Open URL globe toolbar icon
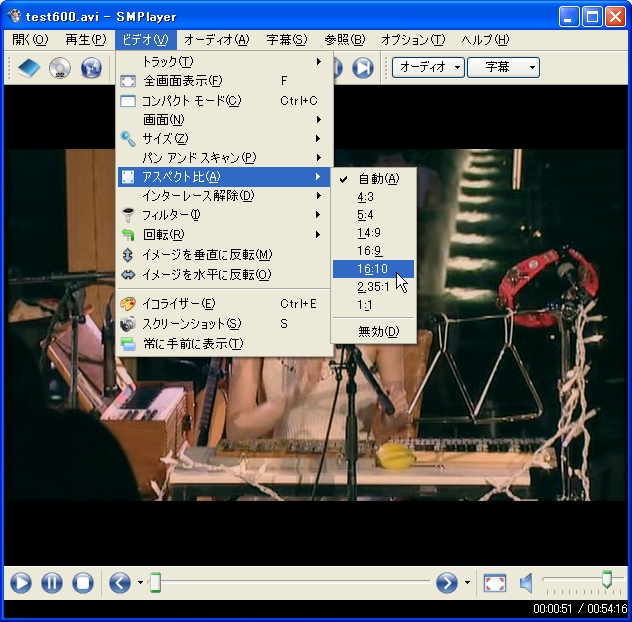This screenshot has height=622, width=632. (x=91, y=67)
